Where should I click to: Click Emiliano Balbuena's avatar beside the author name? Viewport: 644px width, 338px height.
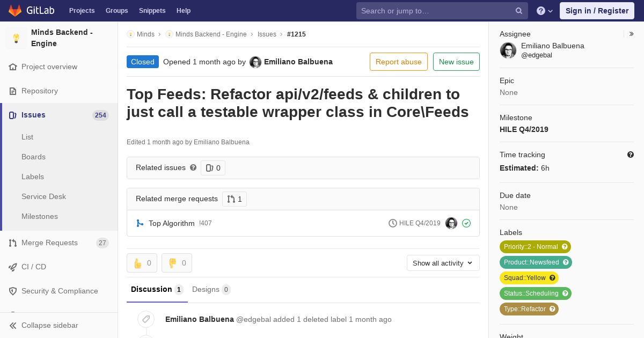click(x=255, y=62)
